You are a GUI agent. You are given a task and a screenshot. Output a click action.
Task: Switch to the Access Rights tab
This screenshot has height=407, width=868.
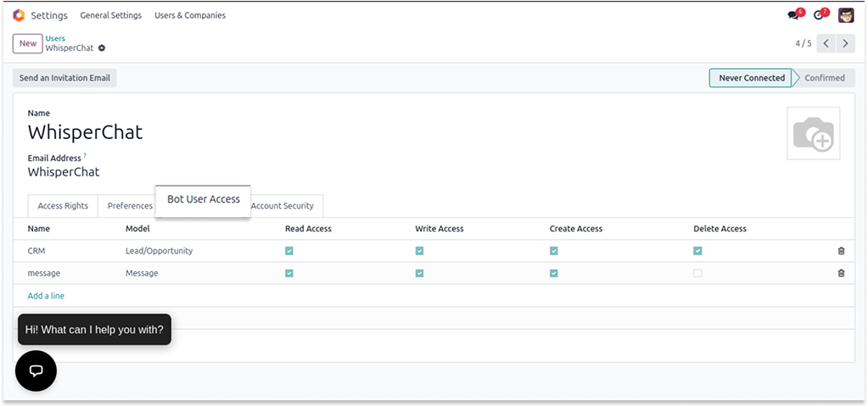pos(63,206)
